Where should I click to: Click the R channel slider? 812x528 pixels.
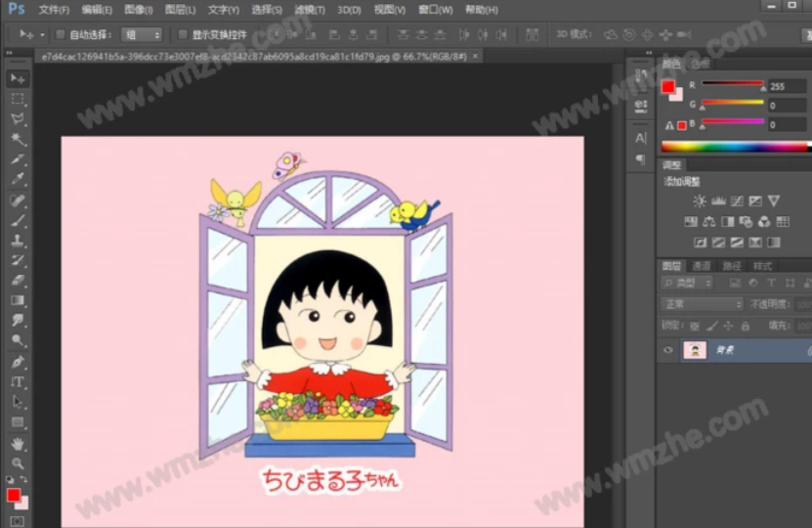(x=732, y=83)
